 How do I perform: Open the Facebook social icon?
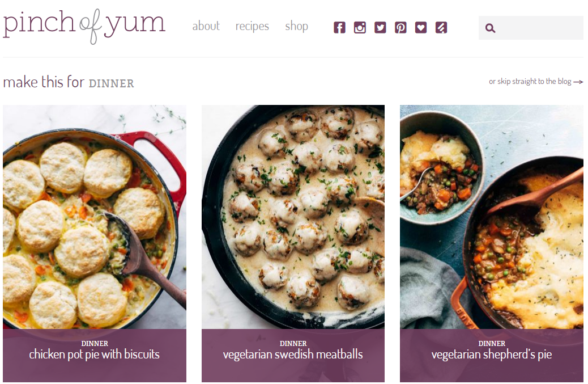(339, 27)
